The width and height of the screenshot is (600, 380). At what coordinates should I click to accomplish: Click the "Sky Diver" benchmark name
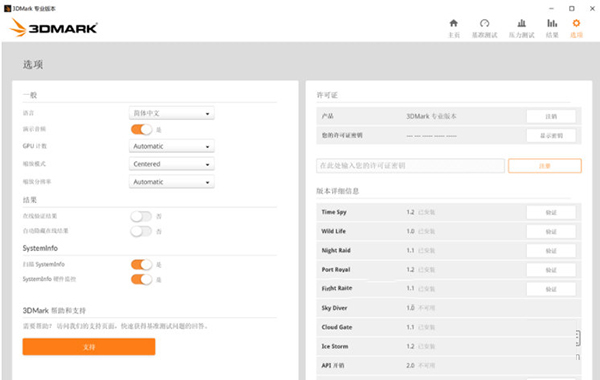[x=334, y=308]
